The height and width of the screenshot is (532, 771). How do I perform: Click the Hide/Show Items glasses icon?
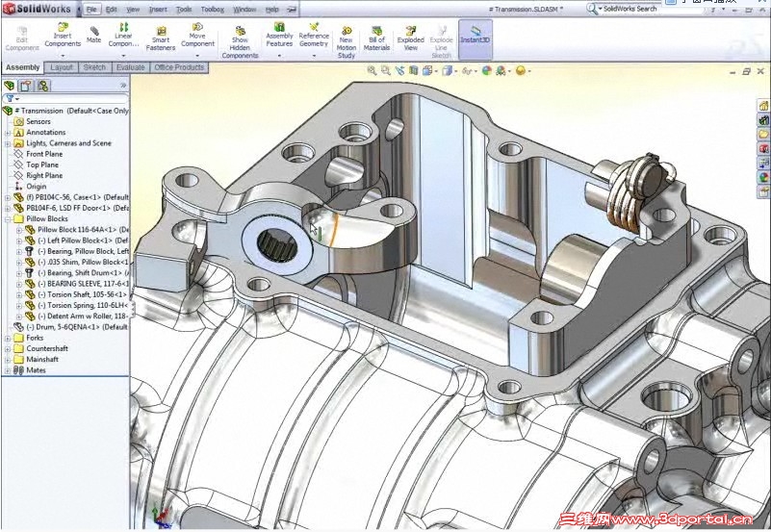[466, 71]
